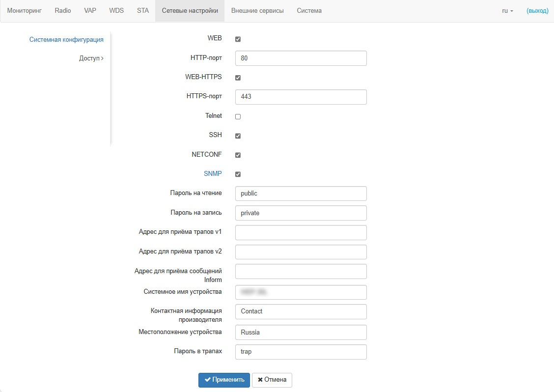554x392 pixels.
Task: Open the ru language dropdown
Action: pyautogui.click(x=507, y=11)
